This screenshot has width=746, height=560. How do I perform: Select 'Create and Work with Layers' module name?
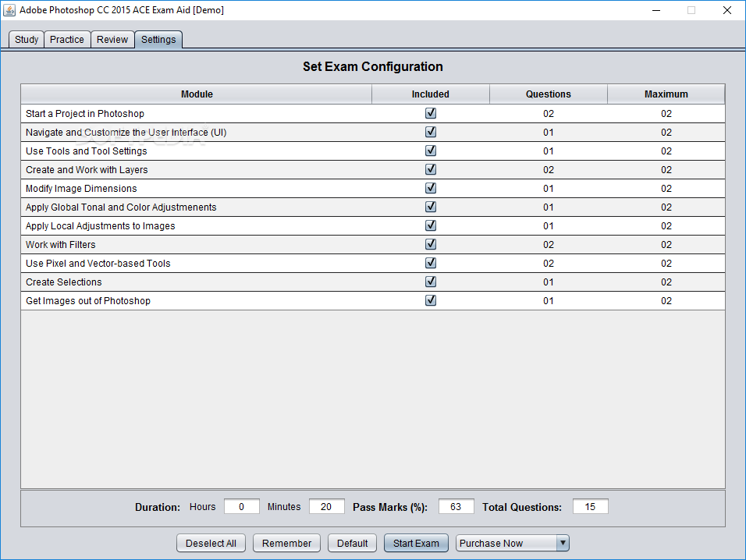pyautogui.click(x=87, y=170)
